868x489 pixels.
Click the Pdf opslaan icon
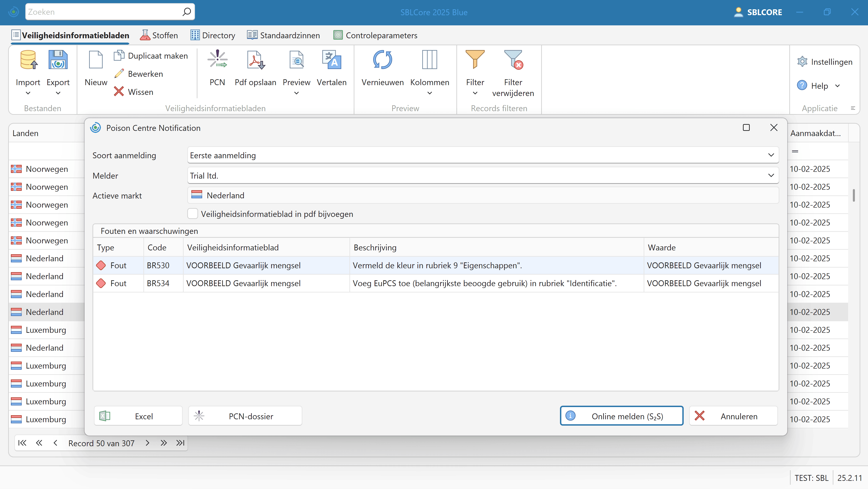tap(255, 60)
